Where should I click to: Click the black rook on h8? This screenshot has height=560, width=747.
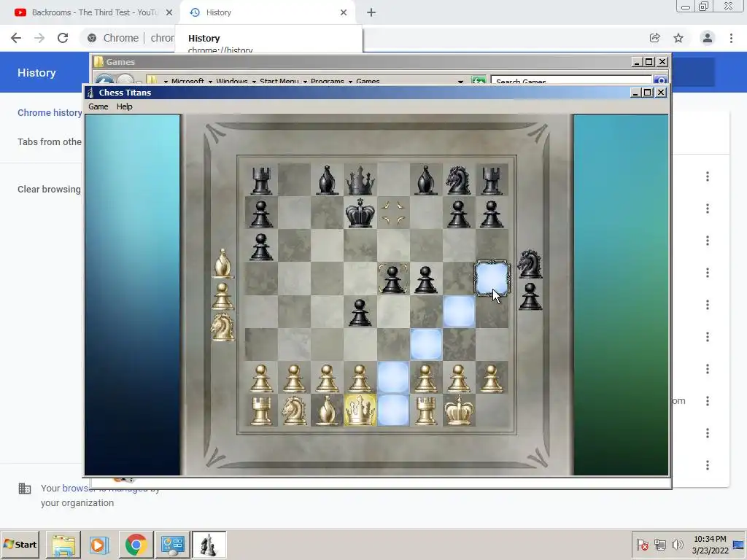tap(491, 181)
